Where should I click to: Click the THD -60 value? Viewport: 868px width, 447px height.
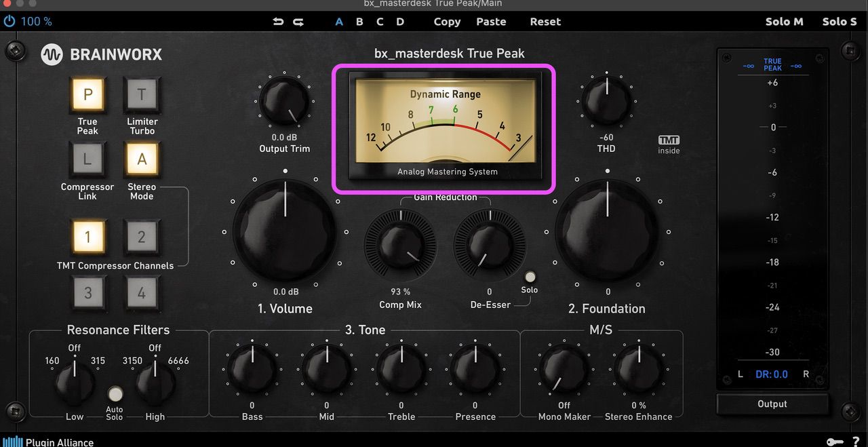(607, 138)
